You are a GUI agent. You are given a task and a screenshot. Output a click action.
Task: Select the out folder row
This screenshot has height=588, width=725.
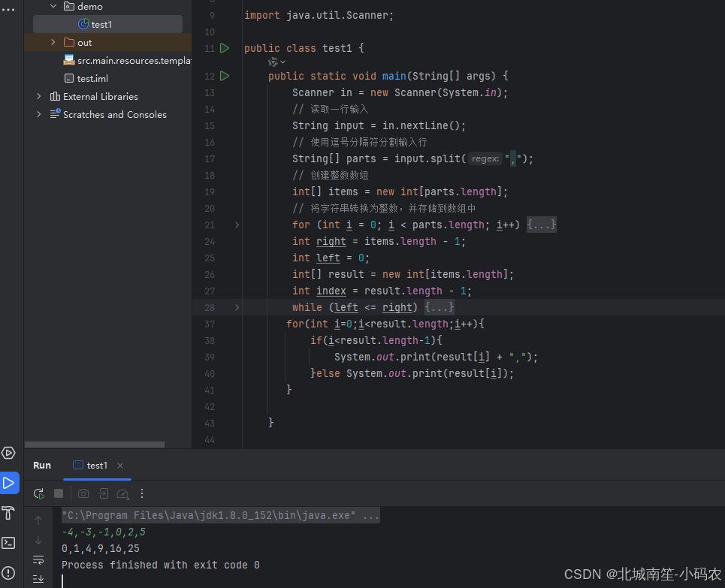(x=107, y=43)
